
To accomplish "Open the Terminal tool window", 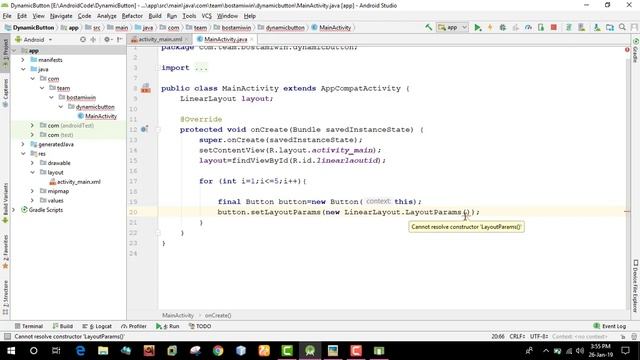I will 29,326.
